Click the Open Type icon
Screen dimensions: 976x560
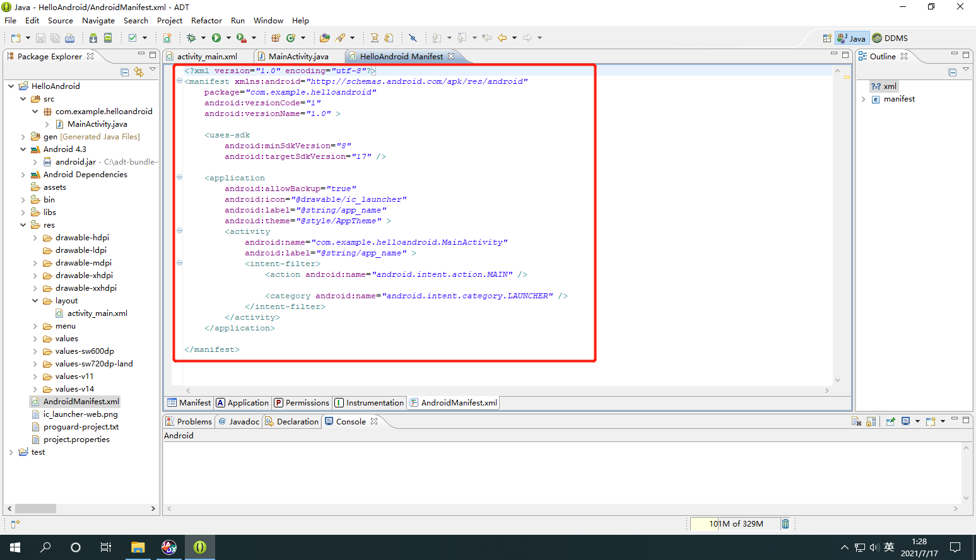[325, 38]
